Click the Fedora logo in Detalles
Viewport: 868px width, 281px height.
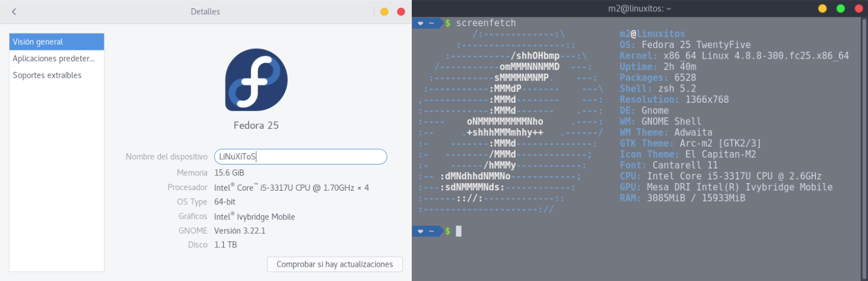[x=256, y=80]
